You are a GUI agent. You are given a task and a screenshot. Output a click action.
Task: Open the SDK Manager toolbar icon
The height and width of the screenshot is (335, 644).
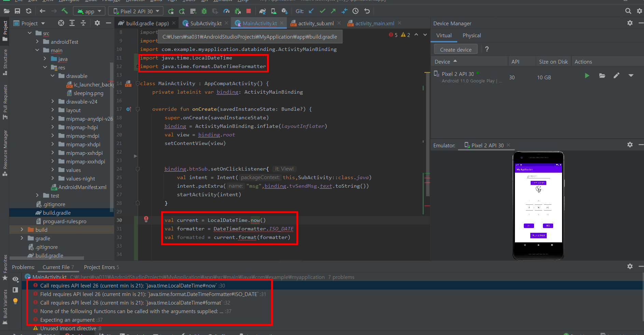click(x=284, y=11)
